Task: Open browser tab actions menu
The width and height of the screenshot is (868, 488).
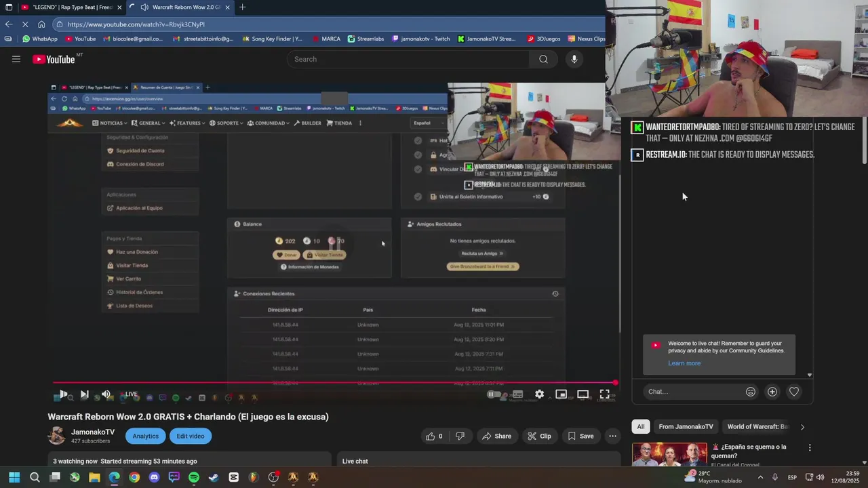Action: [9, 7]
